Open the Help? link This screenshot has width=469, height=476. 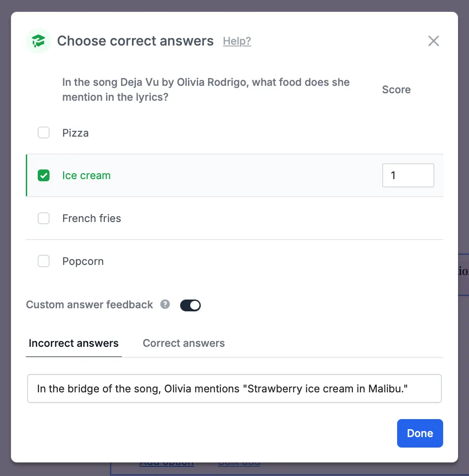(x=237, y=41)
